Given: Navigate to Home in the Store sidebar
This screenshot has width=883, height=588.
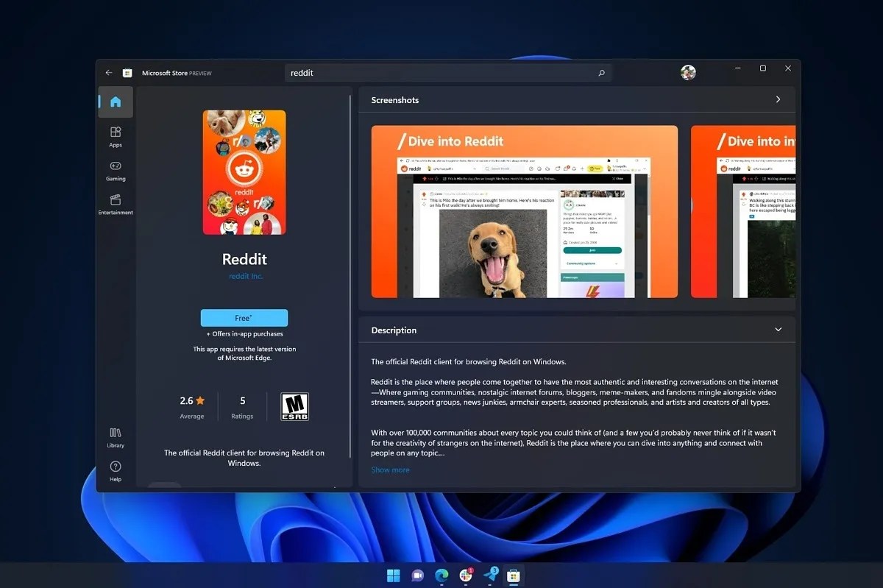Looking at the screenshot, I should click(115, 102).
